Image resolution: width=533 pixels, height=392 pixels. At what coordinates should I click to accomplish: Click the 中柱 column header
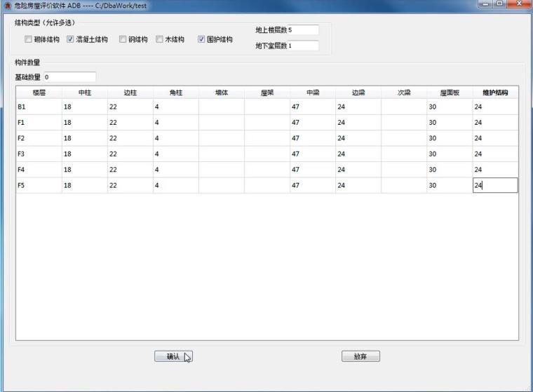[84, 93]
